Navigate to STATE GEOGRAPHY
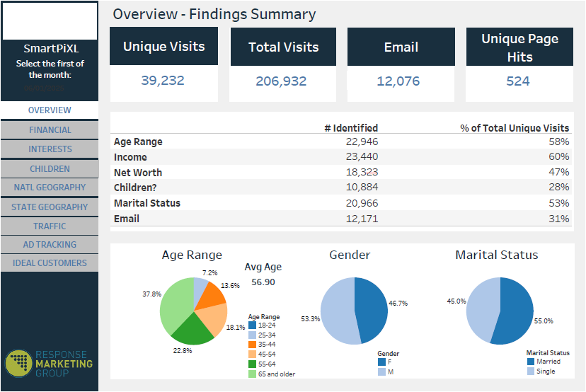This screenshot has width=586, height=392. point(50,207)
